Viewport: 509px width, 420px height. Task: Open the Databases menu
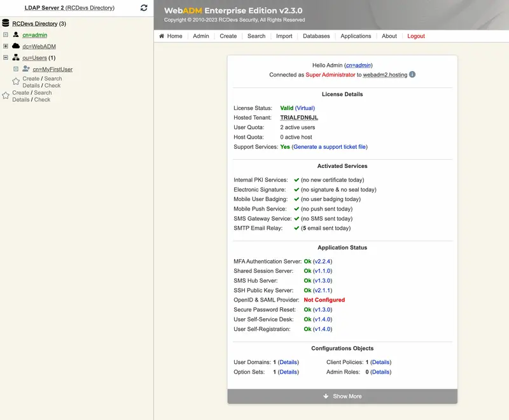[x=316, y=36]
